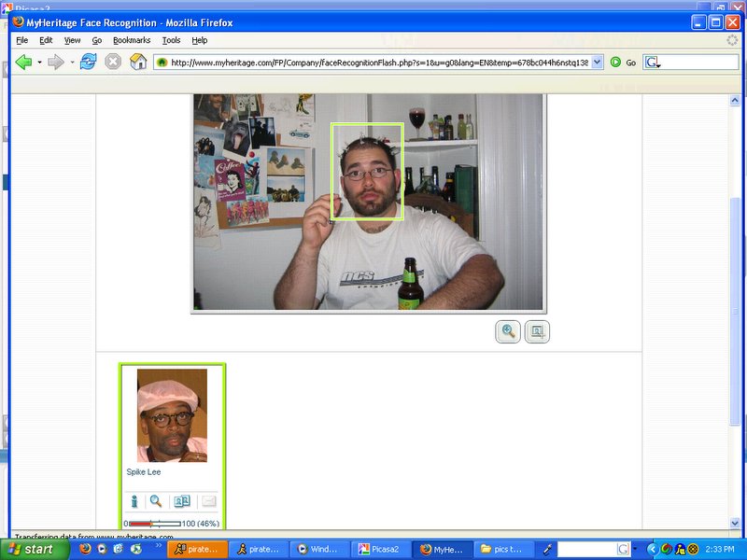Expand the URL address bar history dropdown
The image size is (747, 560).
tap(596, 63)
